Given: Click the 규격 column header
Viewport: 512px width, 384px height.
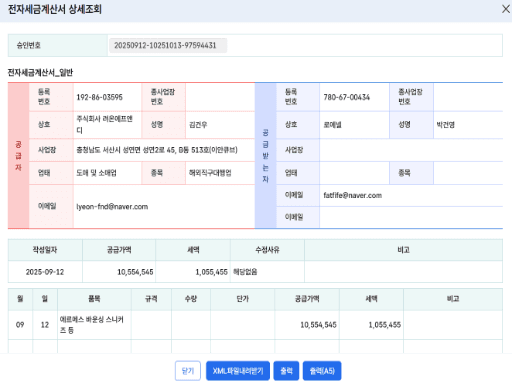Looking at the screenshot, I should 151,299.
